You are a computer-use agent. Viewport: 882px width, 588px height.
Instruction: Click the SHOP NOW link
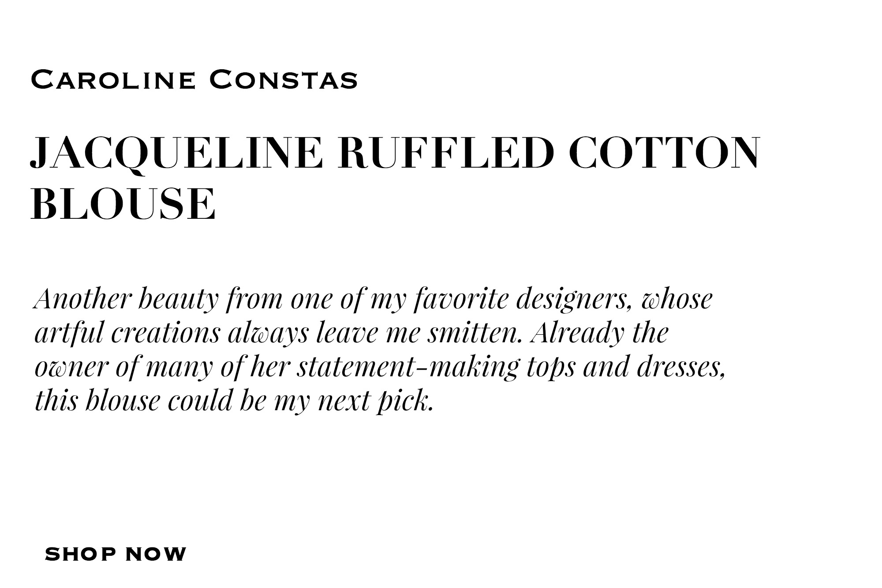(x=116, y=554)
